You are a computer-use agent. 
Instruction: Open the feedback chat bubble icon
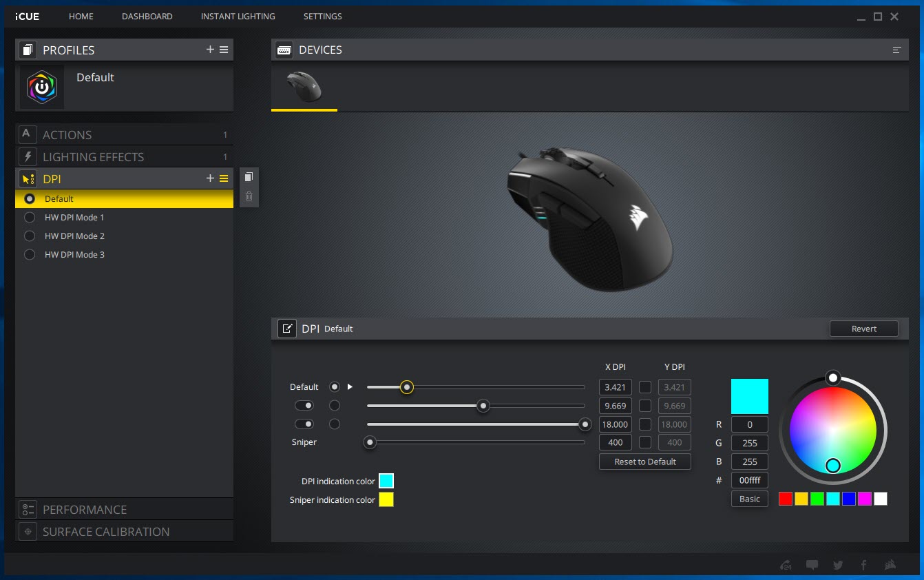(x=812, y=565)
